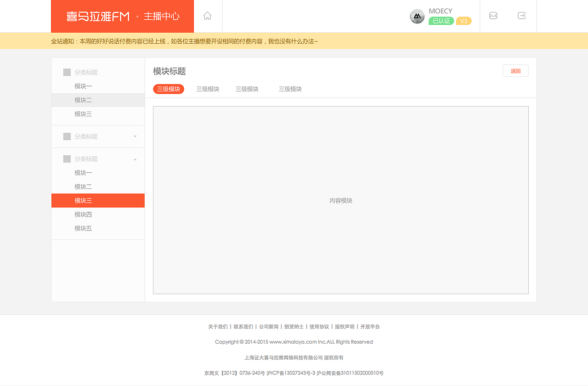This screenshot has height=386, width=588.
Task: Click the 返回 button
Action: coord(515,70)
